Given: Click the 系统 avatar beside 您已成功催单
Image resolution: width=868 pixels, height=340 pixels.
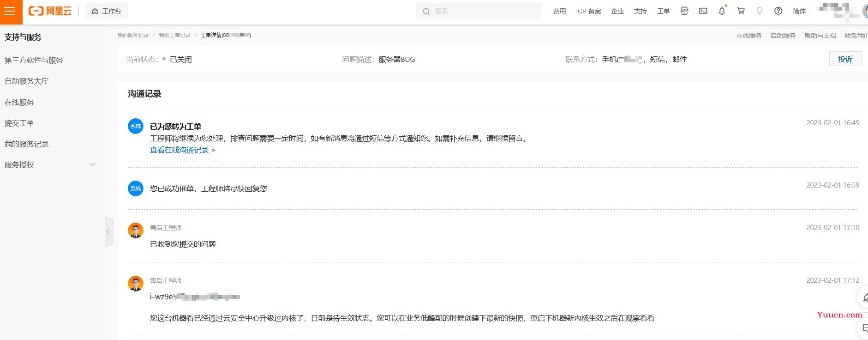Looking at the screenshot, I should click(x=136, y=188).
